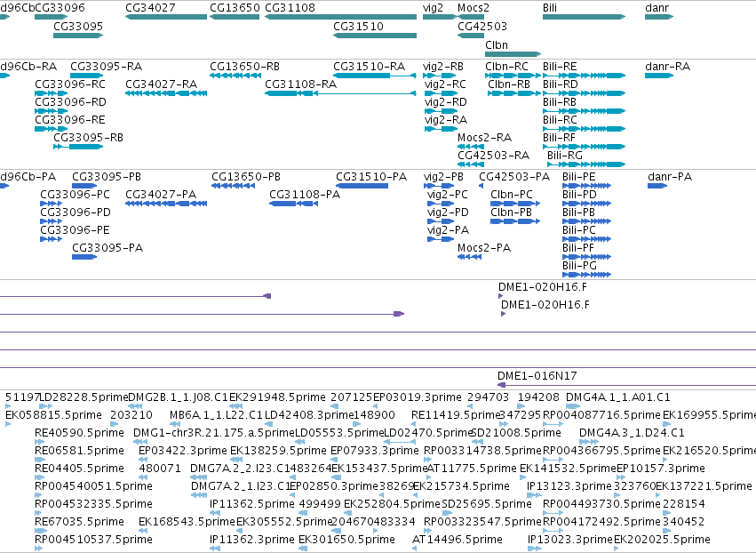756x553 pixels.
Task: Select EST EP03019.3prime label
Action: tap(418, 397)
